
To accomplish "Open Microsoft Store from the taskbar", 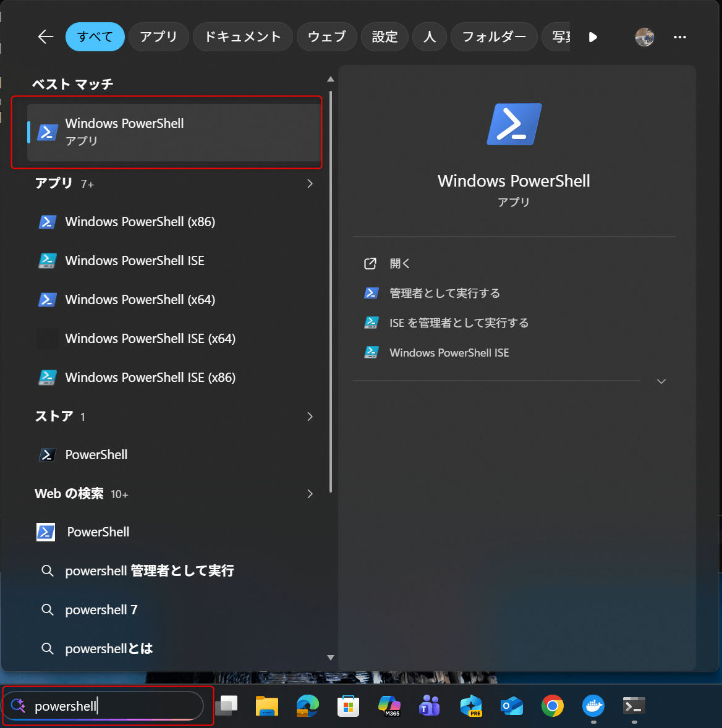I will 348,706.
